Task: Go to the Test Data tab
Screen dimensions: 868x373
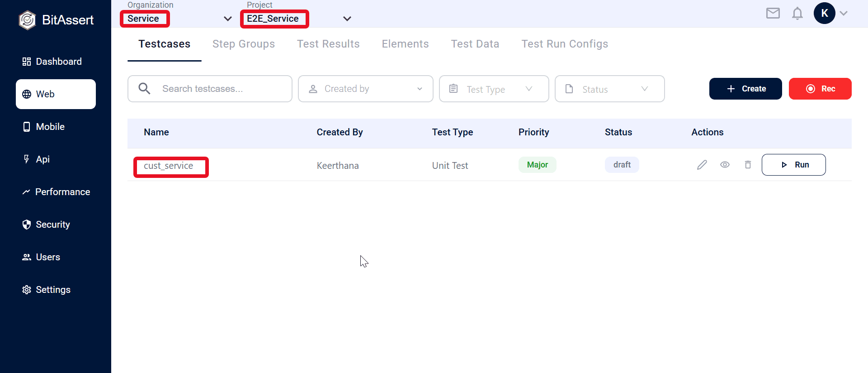Action: point(475,44)
